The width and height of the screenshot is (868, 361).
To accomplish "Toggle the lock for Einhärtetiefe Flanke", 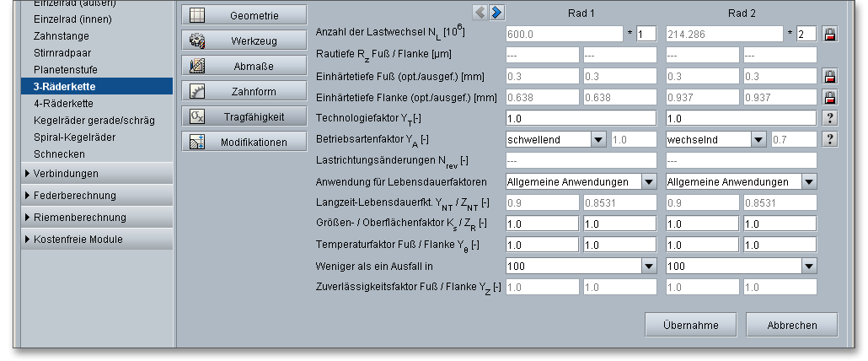I will 830,97.
